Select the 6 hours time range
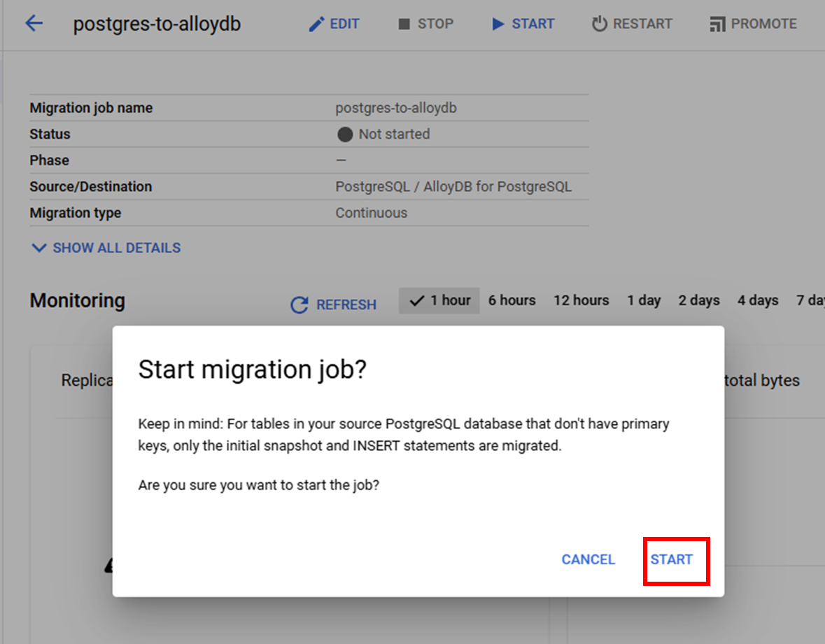This screenshot has height=644, width=825. click(x=512, y=300)
